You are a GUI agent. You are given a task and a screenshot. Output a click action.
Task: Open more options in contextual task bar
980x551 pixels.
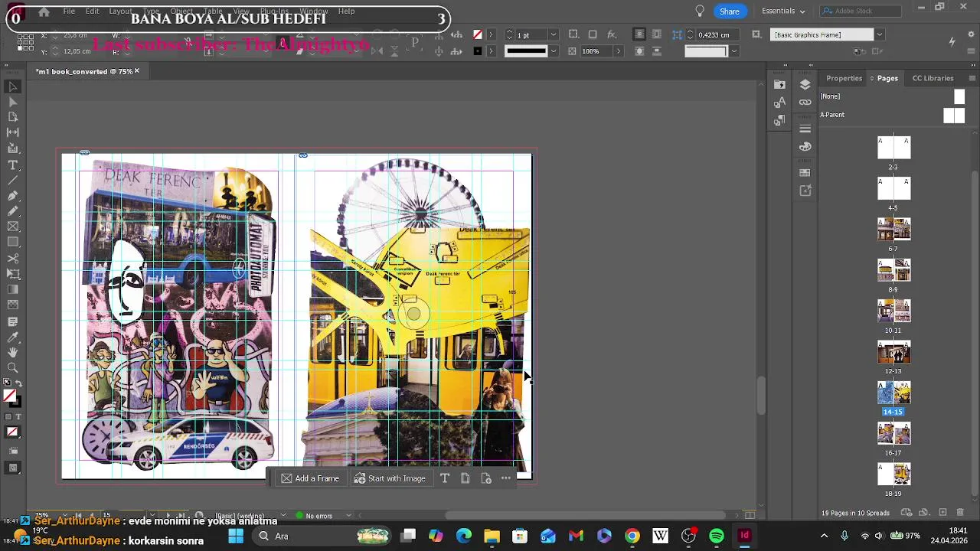click(x=505, y=478)
